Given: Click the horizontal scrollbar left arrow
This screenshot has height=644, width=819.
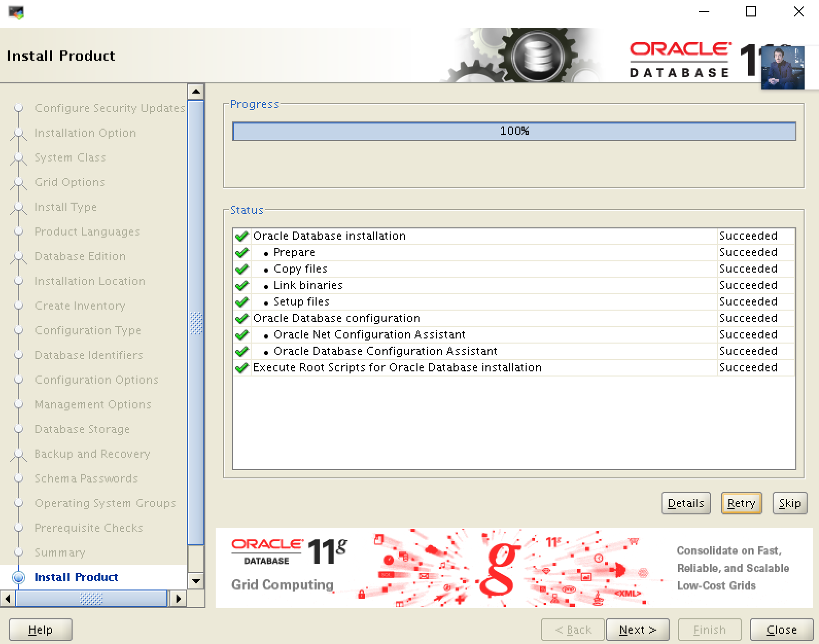Looking at the screenshot, I should [8, 599].
